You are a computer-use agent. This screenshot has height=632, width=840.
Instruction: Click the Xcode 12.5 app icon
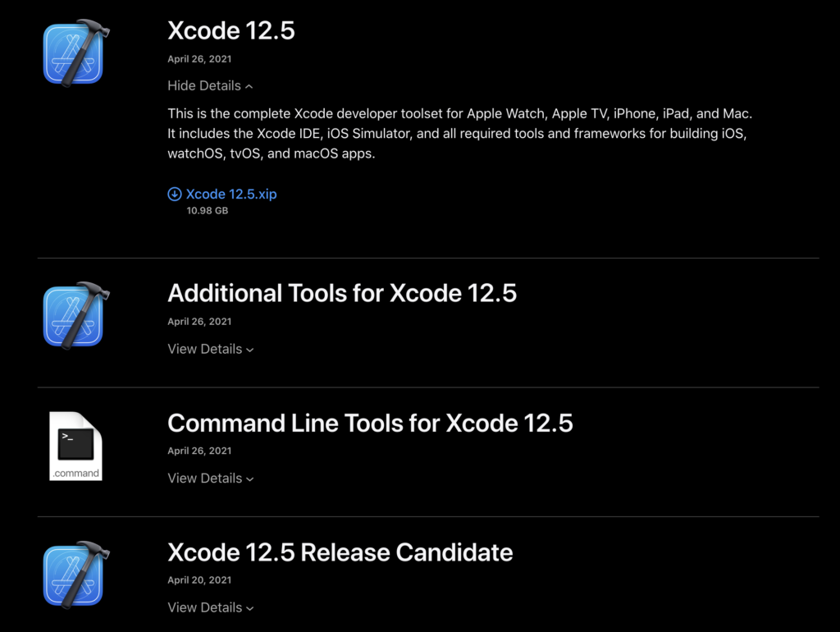coord(76,53)
